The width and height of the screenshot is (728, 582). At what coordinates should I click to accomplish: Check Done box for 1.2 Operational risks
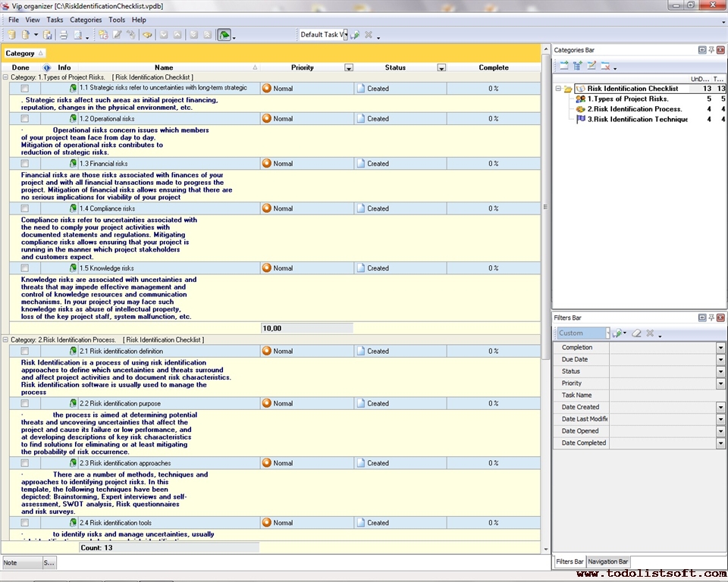25,119
